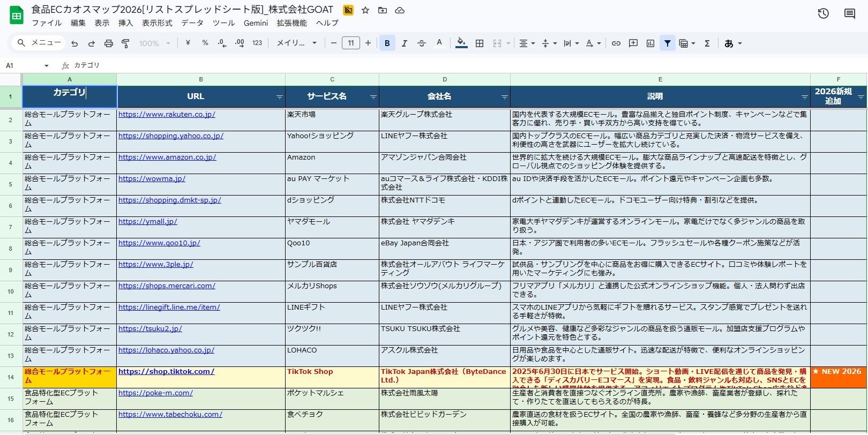Apply strikethrough formatting
Viewport: 868px width, 435px height.
pos(422,43)
